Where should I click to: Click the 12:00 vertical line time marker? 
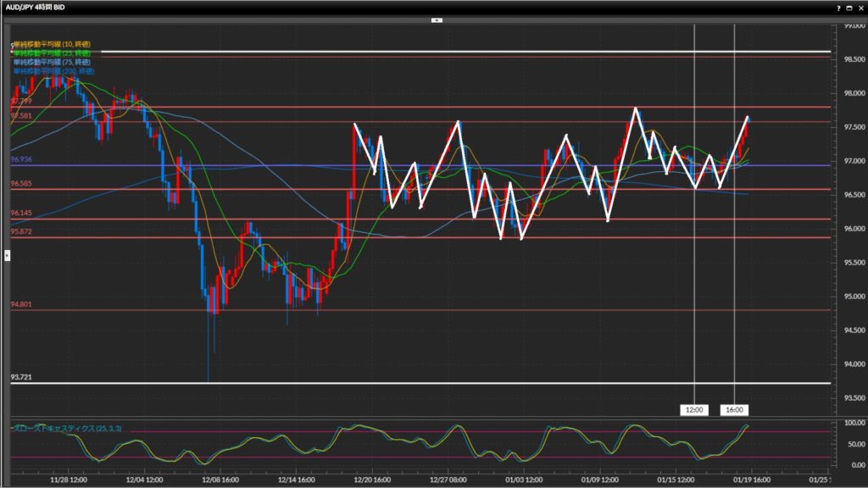tap(694, 410)
